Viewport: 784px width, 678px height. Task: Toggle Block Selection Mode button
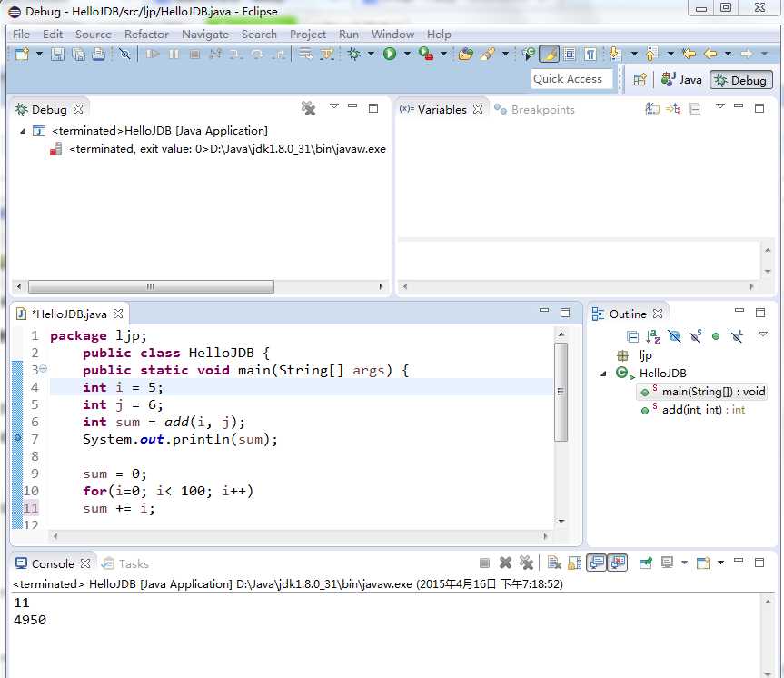tap(570, 54)
